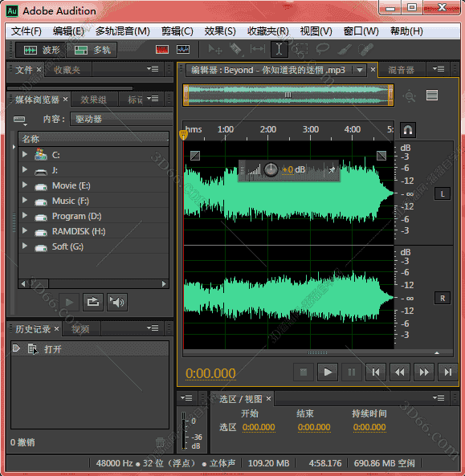Select the Lasso Selection tool
The width and height of the screenshot is (465, 476).
tap(323, 49)
